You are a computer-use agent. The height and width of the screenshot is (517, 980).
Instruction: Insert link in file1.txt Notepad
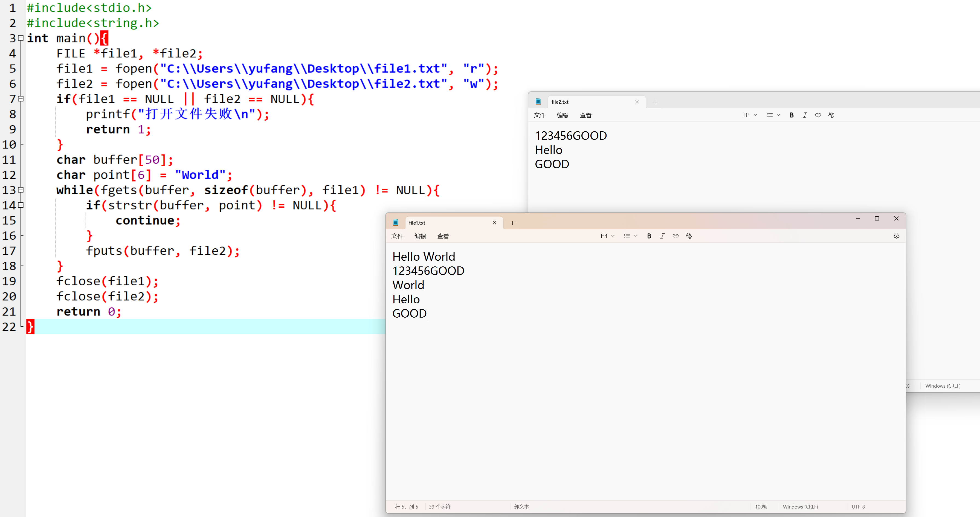pos(675,236)
